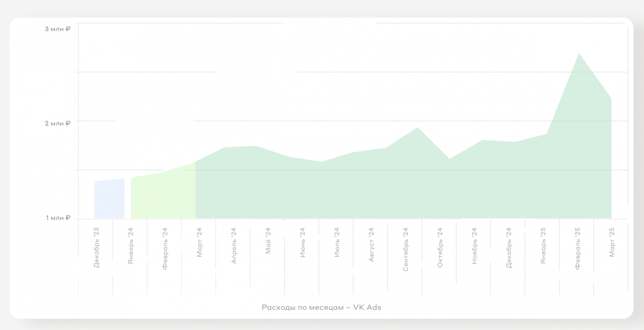Click the Ноябрь '24 month label

click(475, 245)
